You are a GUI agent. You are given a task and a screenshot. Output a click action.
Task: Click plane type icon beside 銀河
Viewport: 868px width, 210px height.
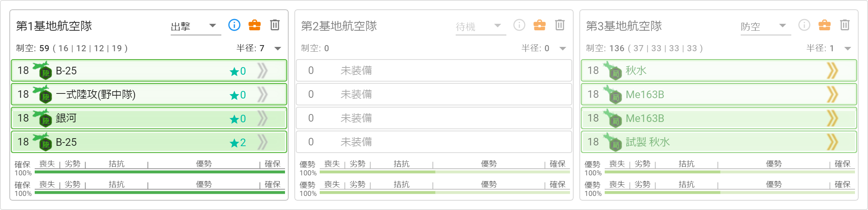43,118
